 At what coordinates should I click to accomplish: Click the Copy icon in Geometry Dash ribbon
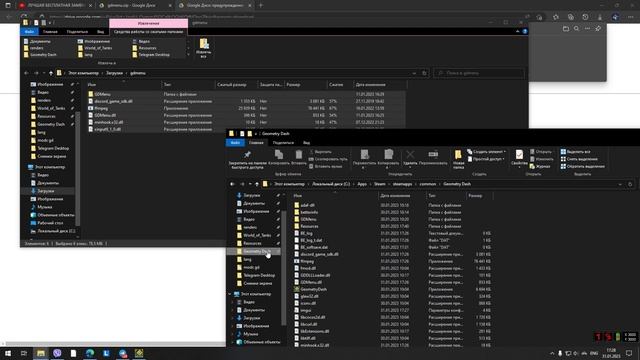coord(279,154)
